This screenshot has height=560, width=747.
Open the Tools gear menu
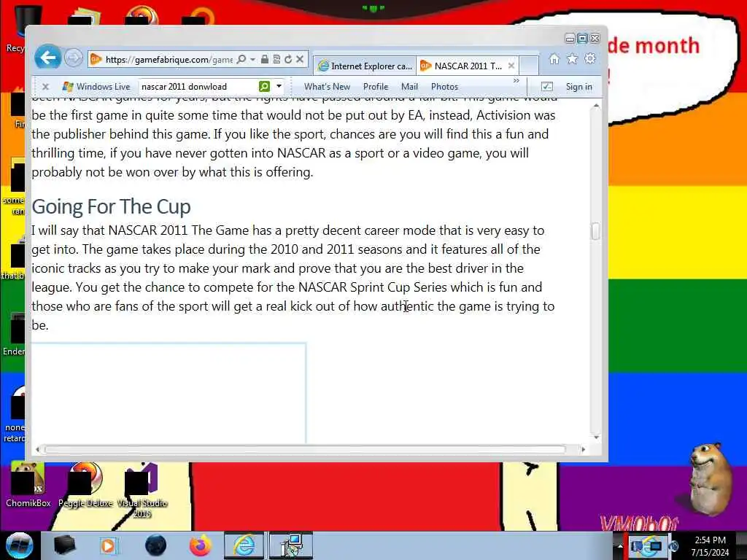590,58
